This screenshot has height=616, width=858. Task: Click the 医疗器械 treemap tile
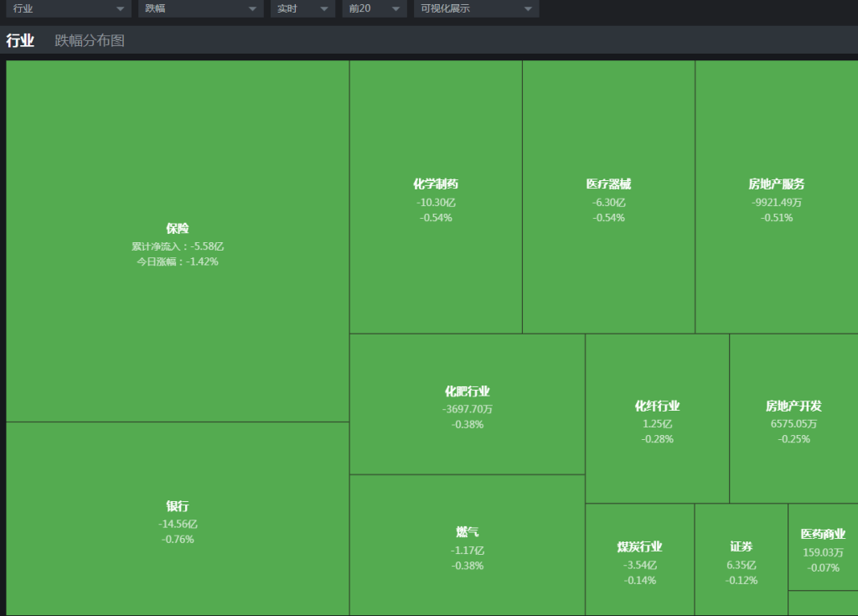608,198
